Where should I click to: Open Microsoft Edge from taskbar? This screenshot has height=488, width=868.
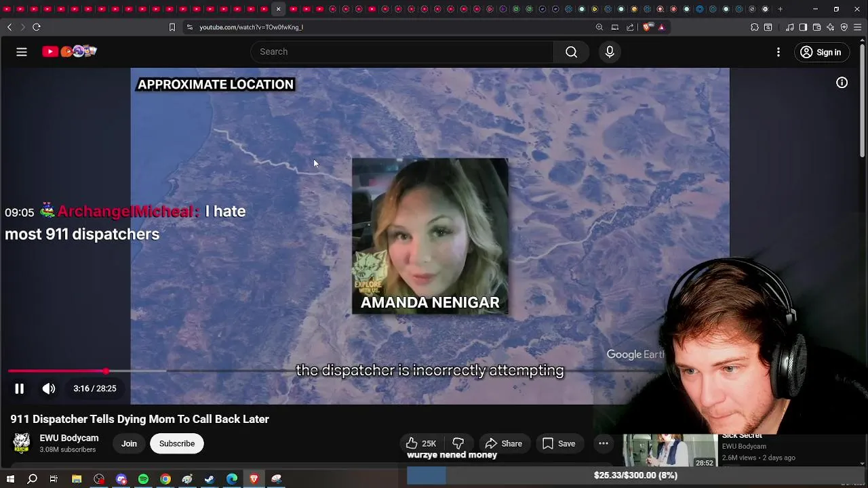click(232, 479)
